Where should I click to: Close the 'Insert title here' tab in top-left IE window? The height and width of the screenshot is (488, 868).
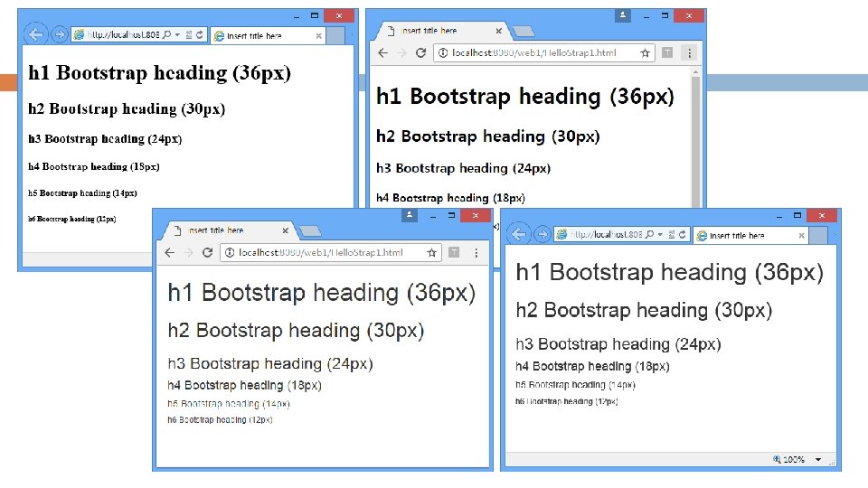pos(319,36)
